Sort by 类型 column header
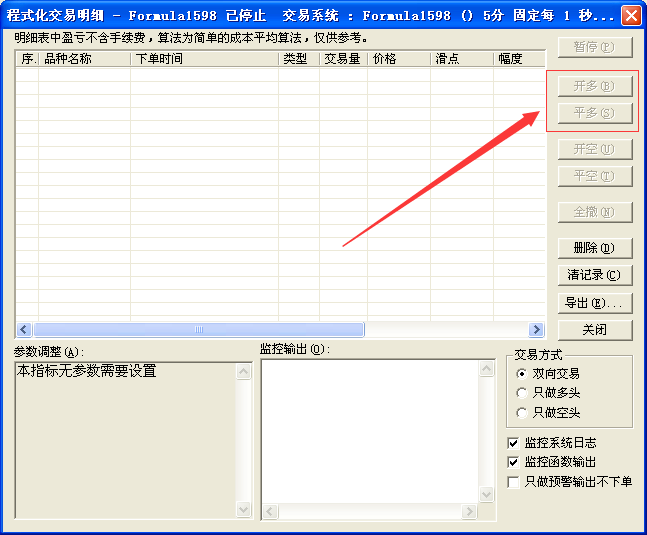The height and width of the screenshot is (535, 647). pyautogui.click(x=299, y=59)
